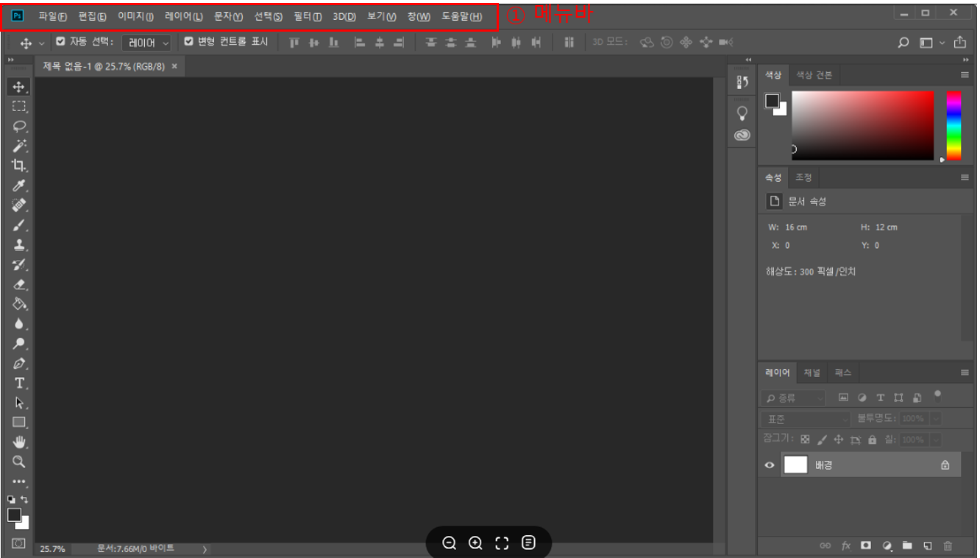Select the Clone Stamp tool
This screenshot has width=980, height=558.
18,244
